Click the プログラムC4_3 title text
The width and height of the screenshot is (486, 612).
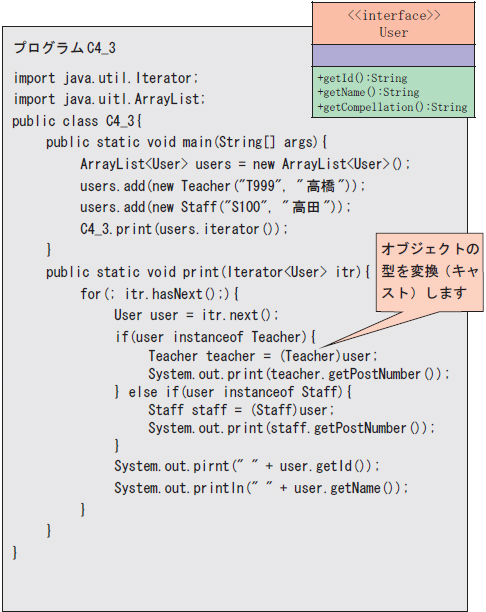tap(64, 48)
